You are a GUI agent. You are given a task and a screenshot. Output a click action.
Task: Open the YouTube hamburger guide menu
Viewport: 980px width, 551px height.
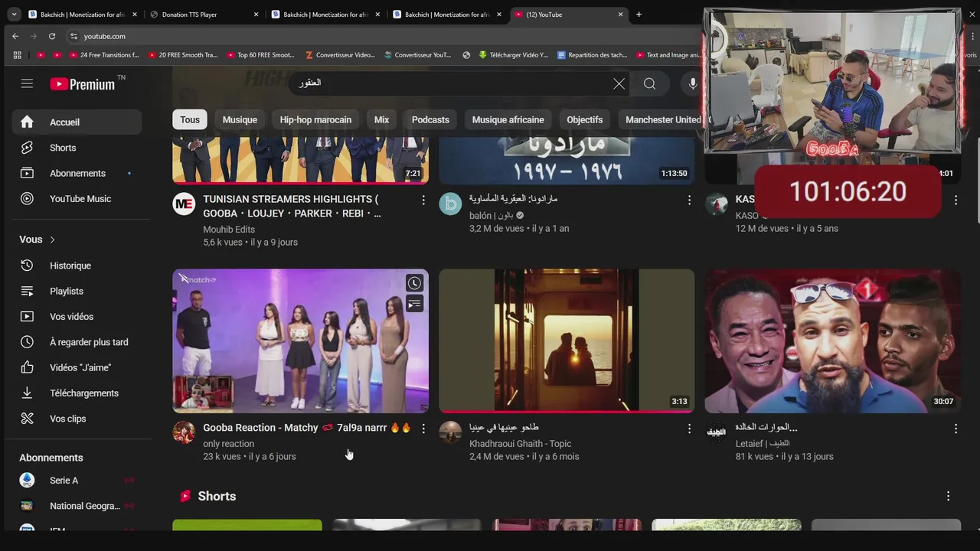[27, 83]
